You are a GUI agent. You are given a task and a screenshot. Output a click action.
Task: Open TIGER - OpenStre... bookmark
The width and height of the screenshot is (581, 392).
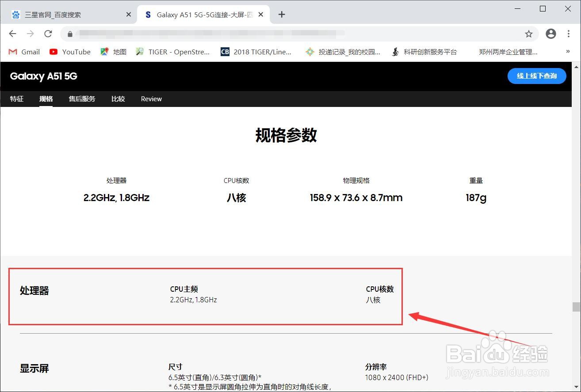click(172, 52)
